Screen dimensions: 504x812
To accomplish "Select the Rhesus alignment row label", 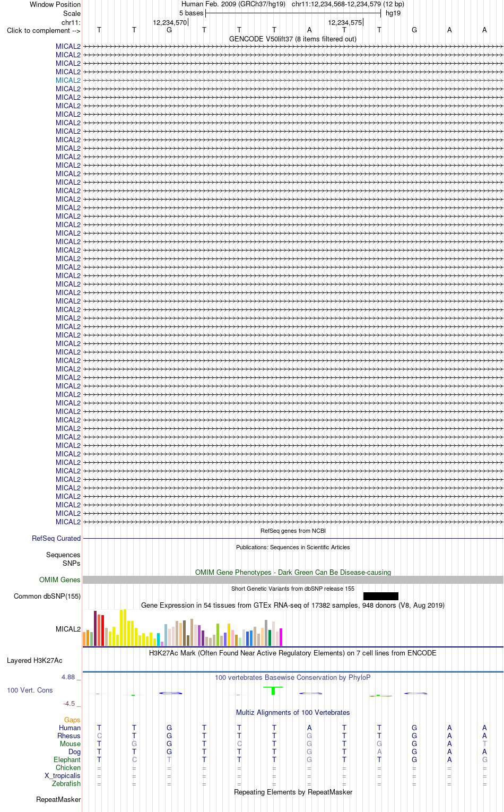I will coord(69,736).
